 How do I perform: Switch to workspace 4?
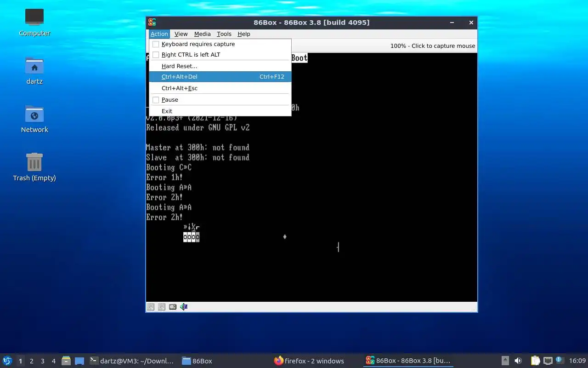click(54, 361)
